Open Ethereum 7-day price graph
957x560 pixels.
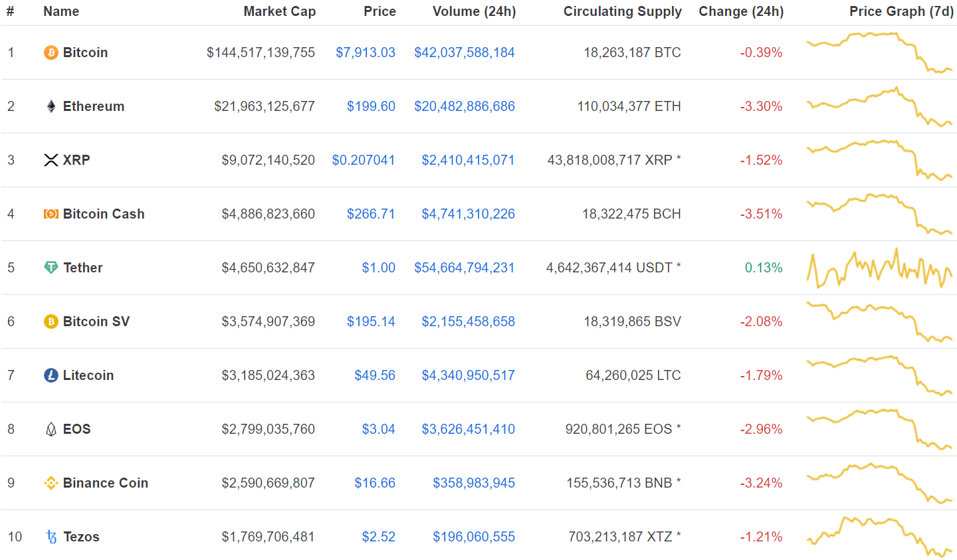point(879,106)
